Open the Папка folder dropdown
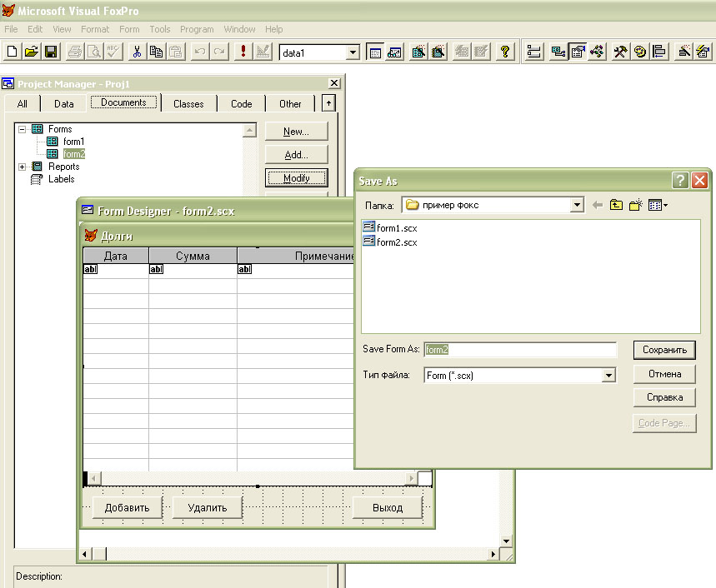The width and height of the screenshot is (716, 588). click(577, 205)
